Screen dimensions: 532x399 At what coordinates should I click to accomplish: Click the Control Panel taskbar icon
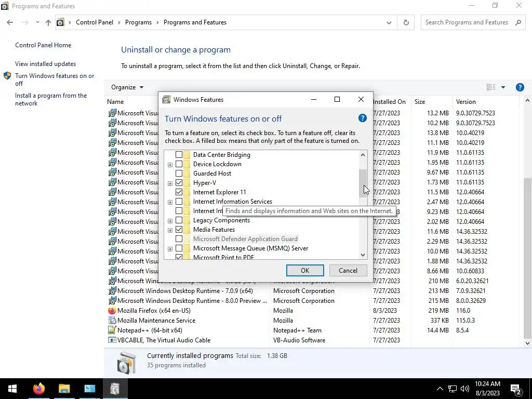[89, 389]
